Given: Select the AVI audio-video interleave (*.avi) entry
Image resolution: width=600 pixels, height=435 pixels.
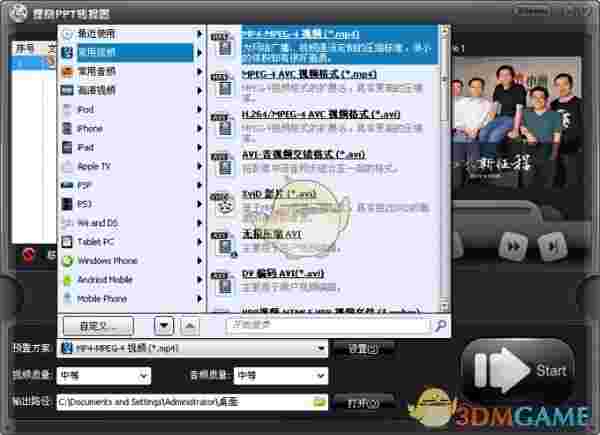Looking at the screenshot, I should (321, 165).
